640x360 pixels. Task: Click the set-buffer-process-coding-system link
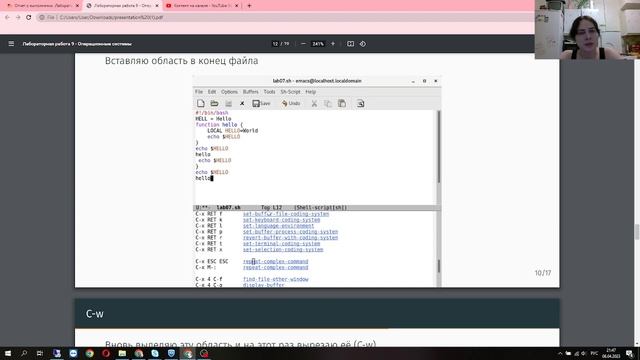pos(290,232)
